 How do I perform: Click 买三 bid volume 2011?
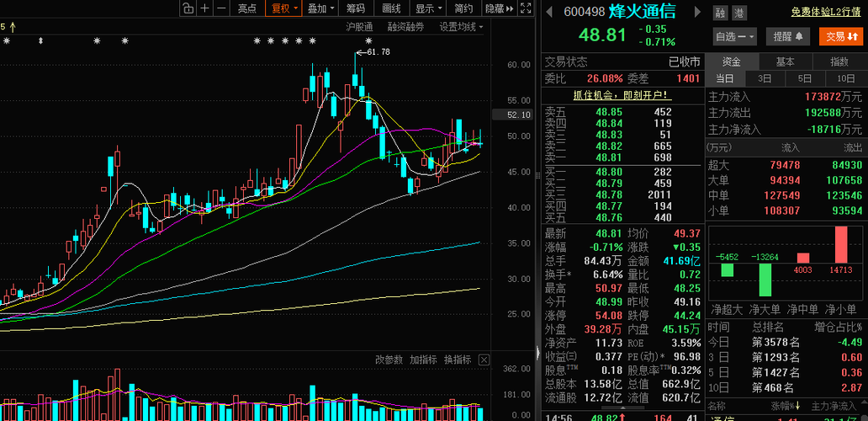pos(660,195)
